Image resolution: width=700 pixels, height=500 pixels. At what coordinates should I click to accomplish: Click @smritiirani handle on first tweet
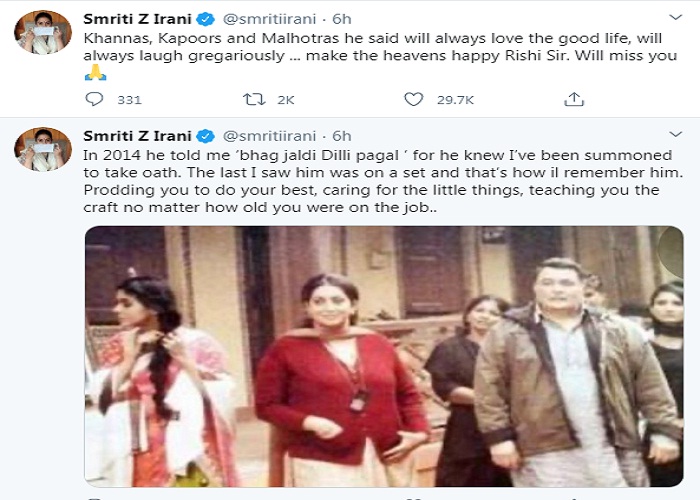269,18
